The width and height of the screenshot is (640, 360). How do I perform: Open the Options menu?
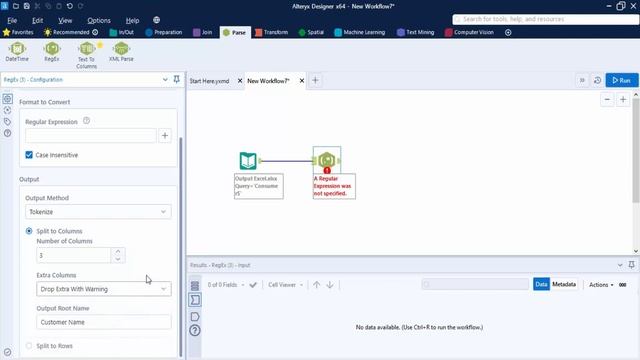(x=99, y=20)
